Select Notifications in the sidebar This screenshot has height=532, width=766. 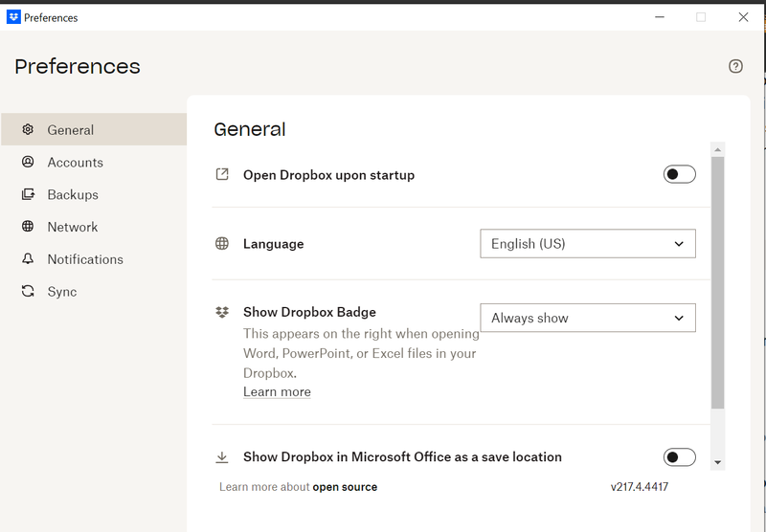coord(85,259)
